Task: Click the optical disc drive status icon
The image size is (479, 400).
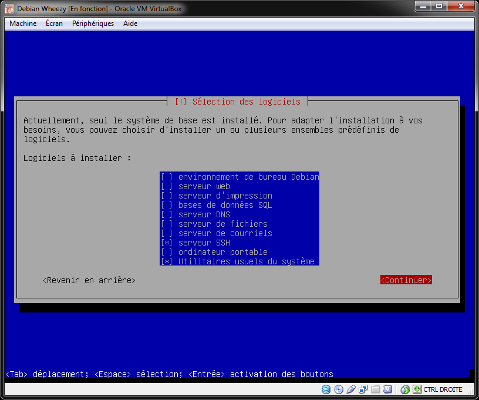Action: click(338, 389)
